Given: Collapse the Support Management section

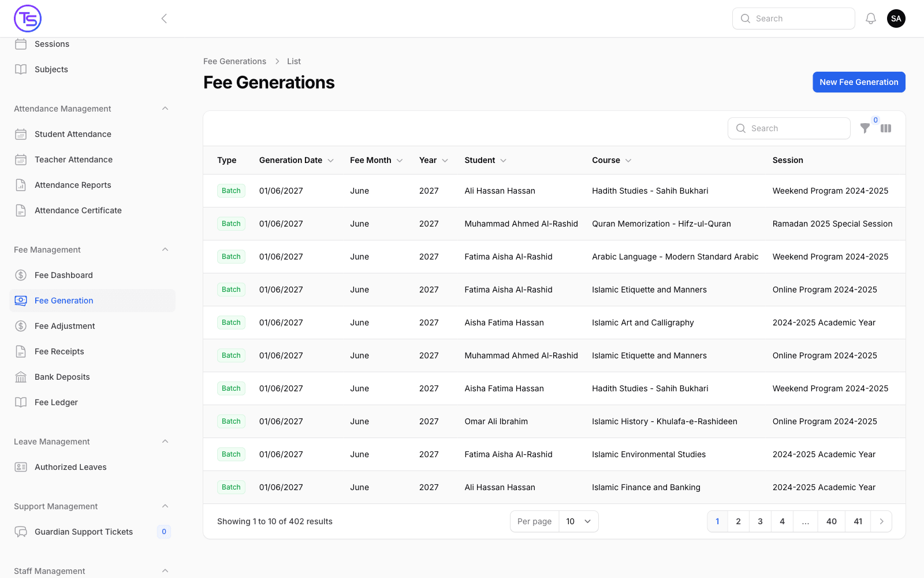Looking at the screenshot, I should pyautogui.click(x=165, y=506).
